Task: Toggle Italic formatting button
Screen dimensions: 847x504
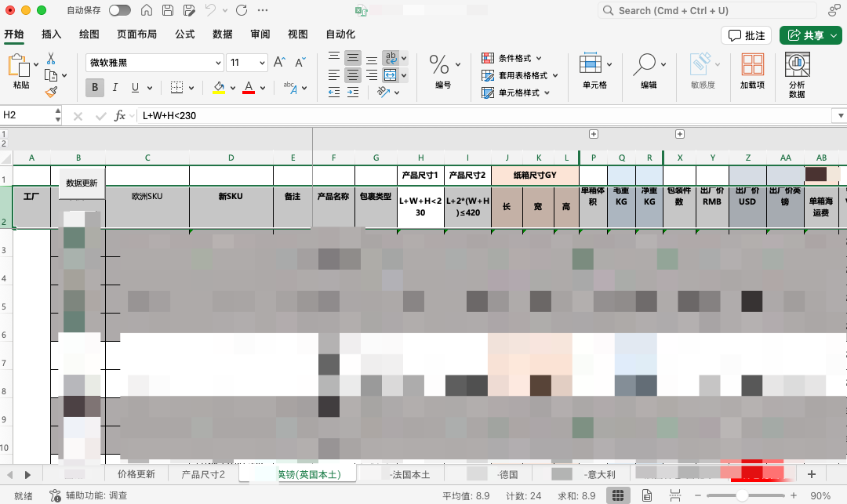Action: (x=115, y=87)
